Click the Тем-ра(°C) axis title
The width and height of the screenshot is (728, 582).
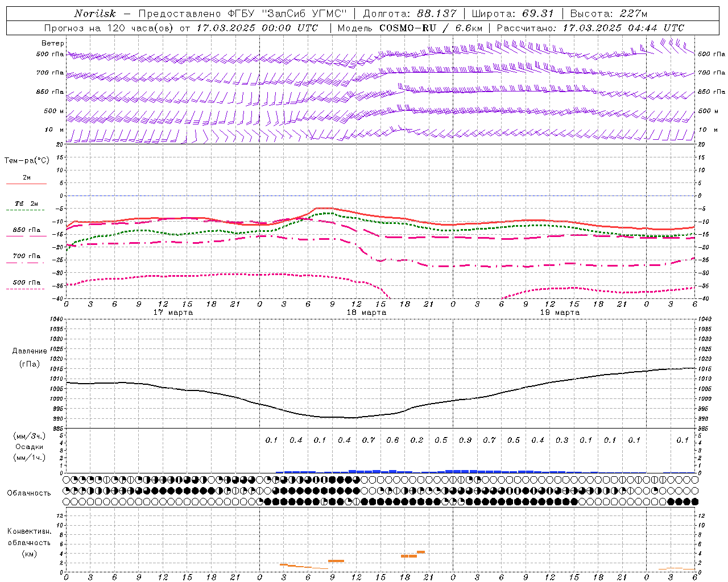[x=27, y=161]
